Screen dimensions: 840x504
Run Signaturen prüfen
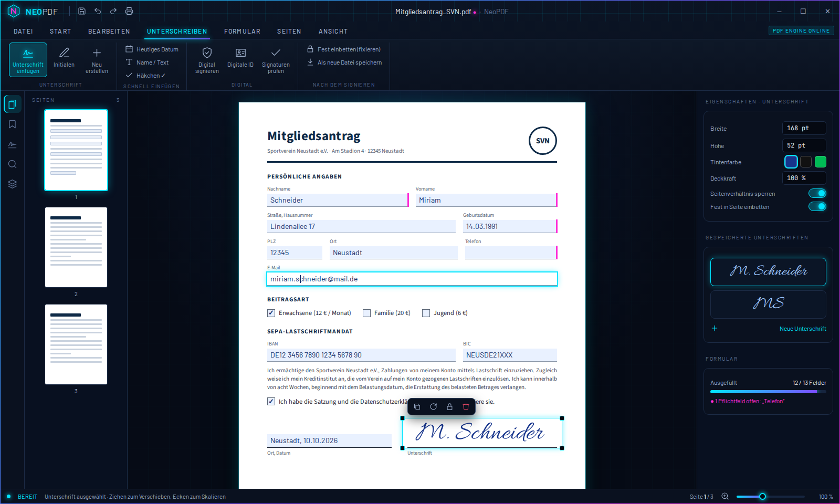(x=276, y=60)
